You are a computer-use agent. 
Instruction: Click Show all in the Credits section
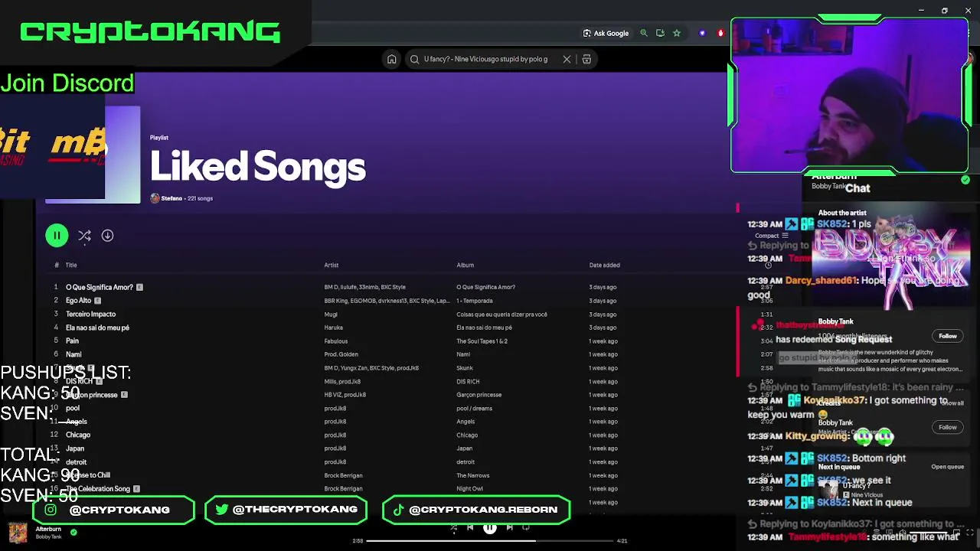tap(952, 403)
